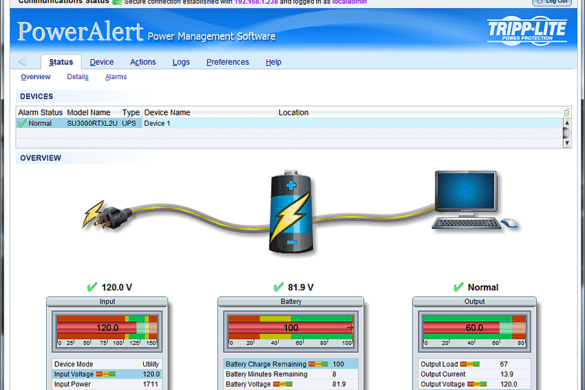Click the checkmark beside 81.9 V
585x390 pixels.
(278, 287)
